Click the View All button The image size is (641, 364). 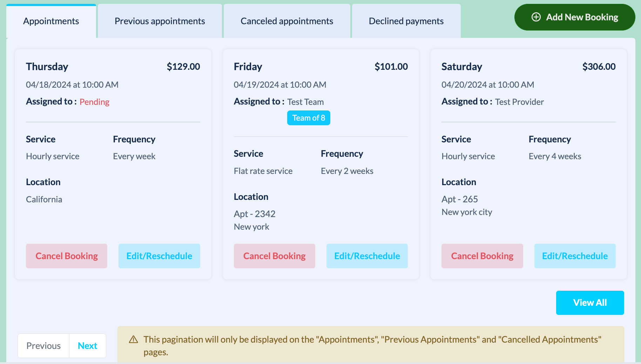click(590, 303)
